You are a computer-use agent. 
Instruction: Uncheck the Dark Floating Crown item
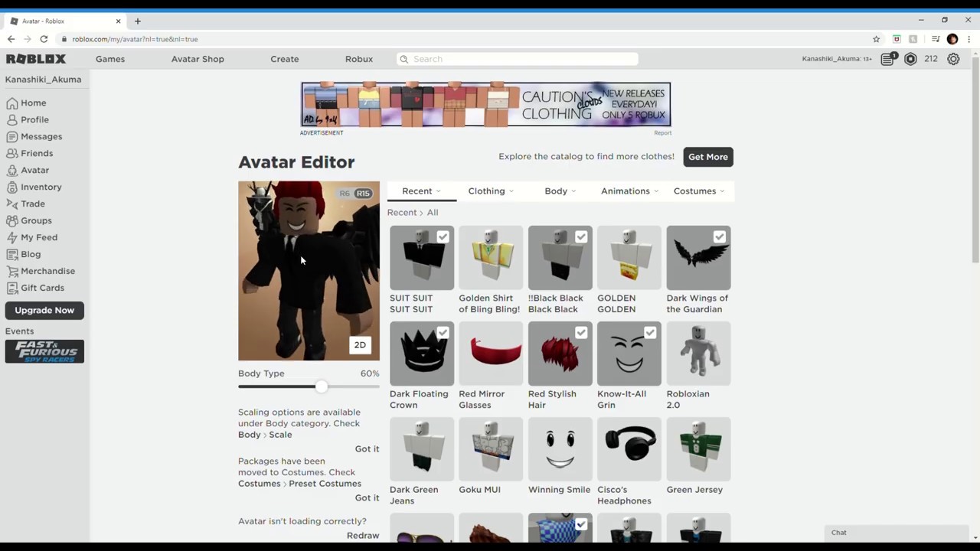point(443,333)
